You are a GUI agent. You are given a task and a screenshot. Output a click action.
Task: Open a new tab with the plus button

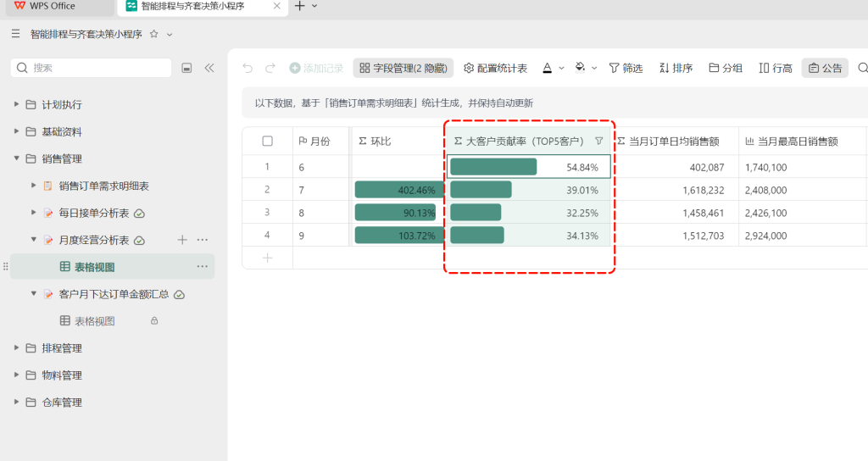[299, 6]
